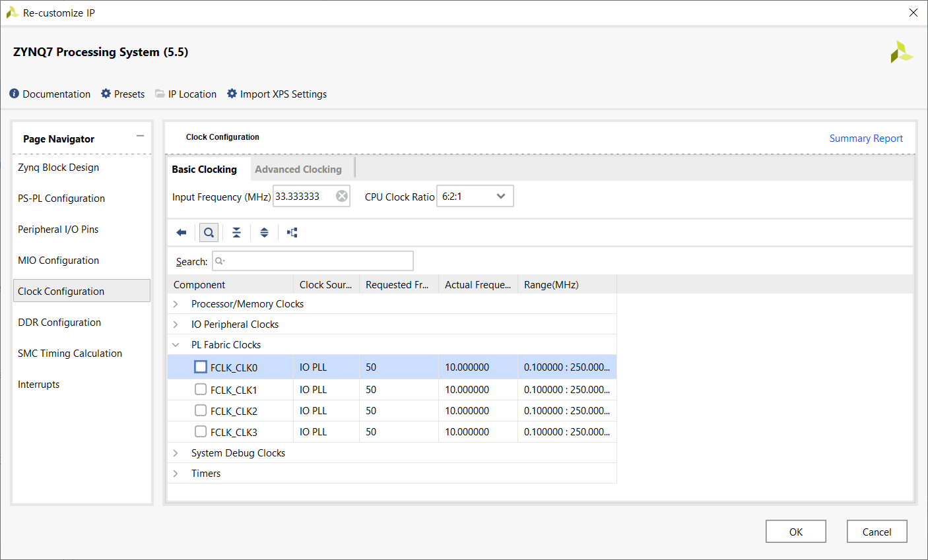Open the CPU Clock Ratio dropdown

pyautogui.click(x=475, y=196)
